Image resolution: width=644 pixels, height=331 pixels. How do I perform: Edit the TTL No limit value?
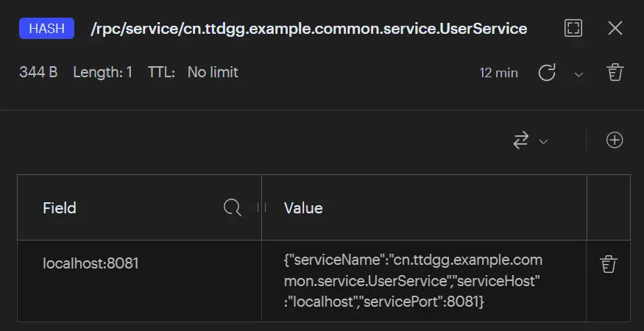213,72
